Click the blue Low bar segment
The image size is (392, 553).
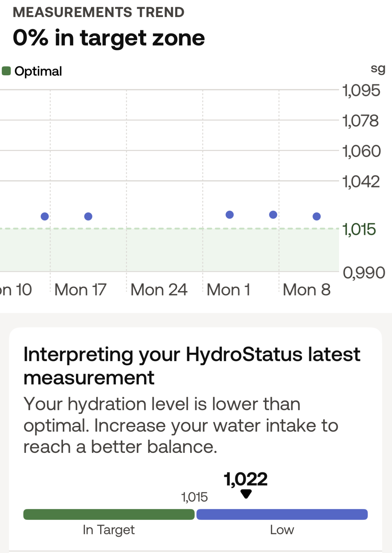click(x=282, y=514)
